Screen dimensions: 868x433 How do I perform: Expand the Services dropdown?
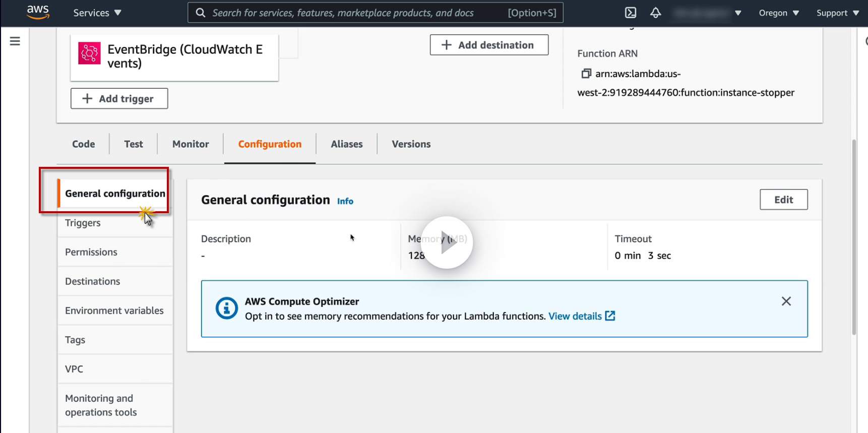pos(97,13)
